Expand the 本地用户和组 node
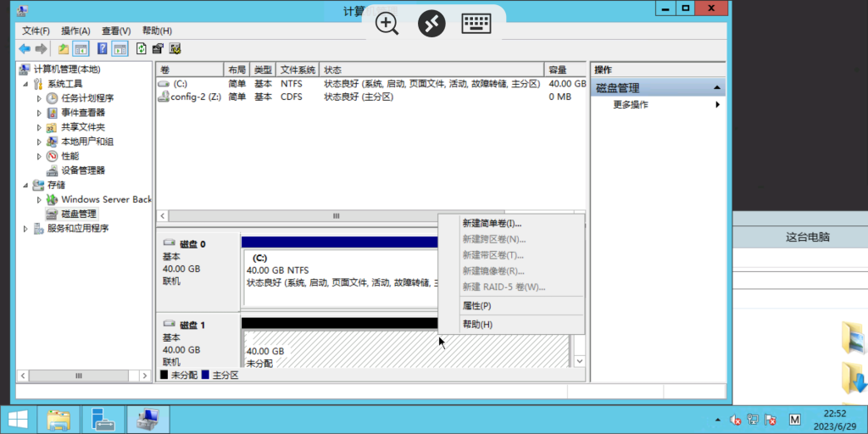 point(39,142)
